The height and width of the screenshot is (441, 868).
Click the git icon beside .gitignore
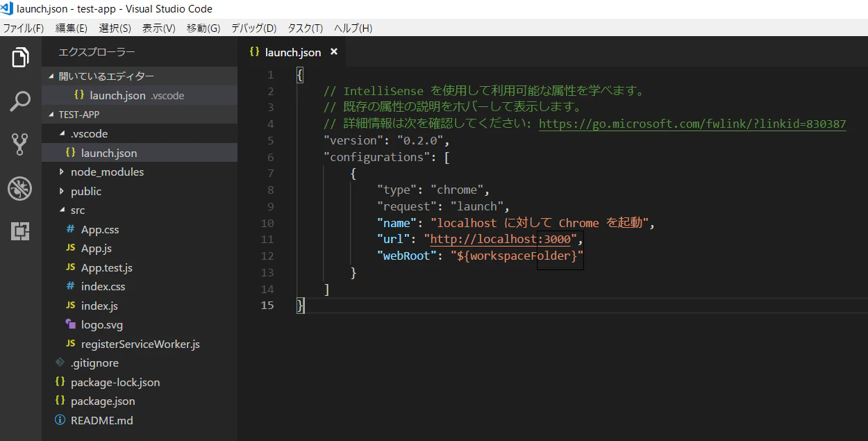(60, 363)
